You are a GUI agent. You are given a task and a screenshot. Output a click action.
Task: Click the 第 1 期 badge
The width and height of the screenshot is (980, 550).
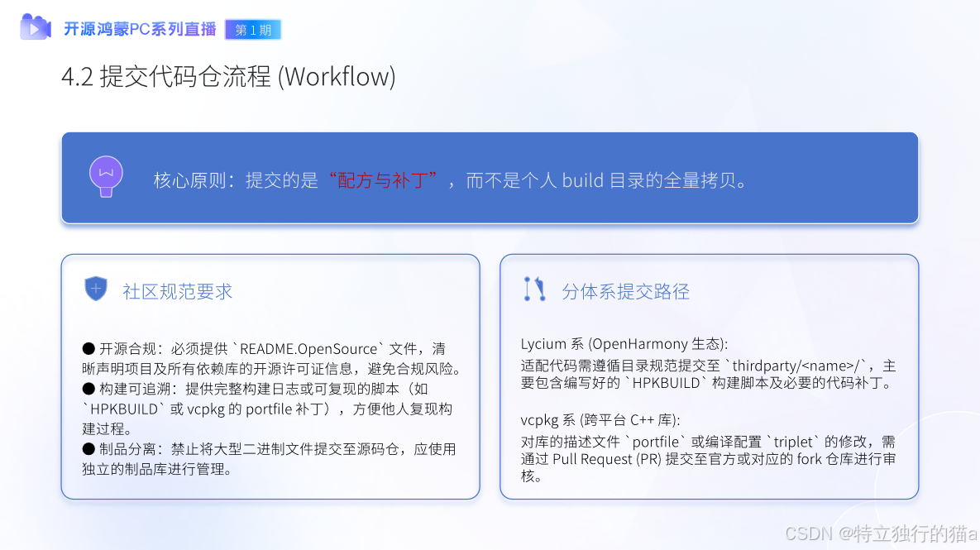tap(253, 30)
